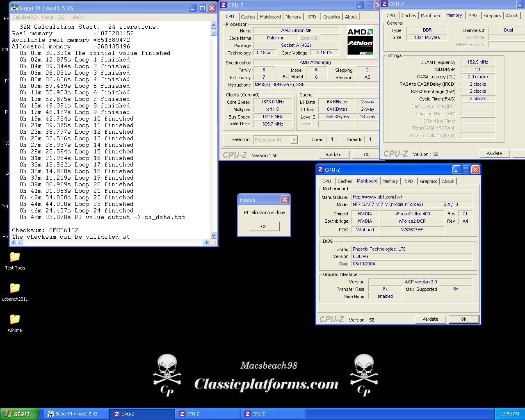Screen dimensions: 525x420
Task: Click the CPU-Z CPU window title icon
Action: click(x=224, y=5)
